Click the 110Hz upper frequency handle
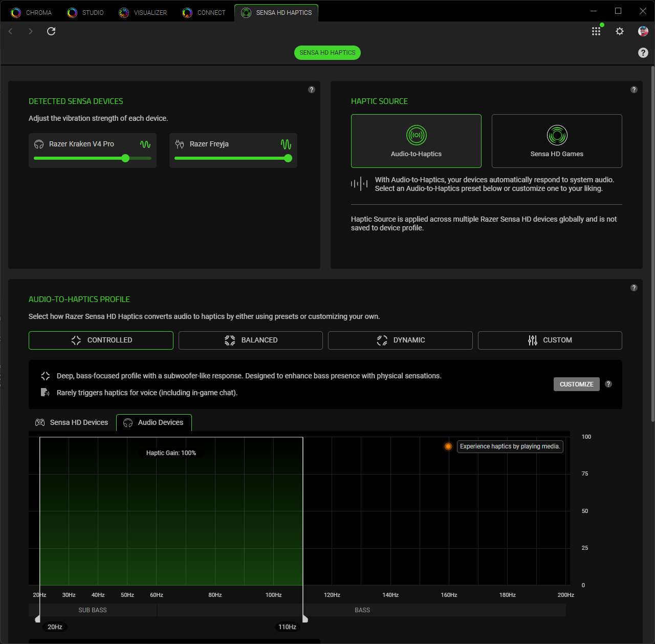This screenshot has height=644, width=655. point(305,619)
